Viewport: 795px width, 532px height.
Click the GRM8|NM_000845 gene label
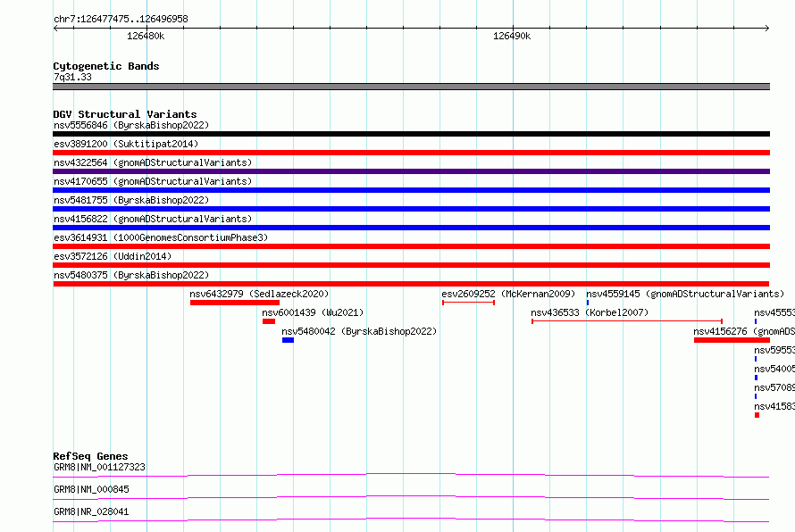(91, 489)
